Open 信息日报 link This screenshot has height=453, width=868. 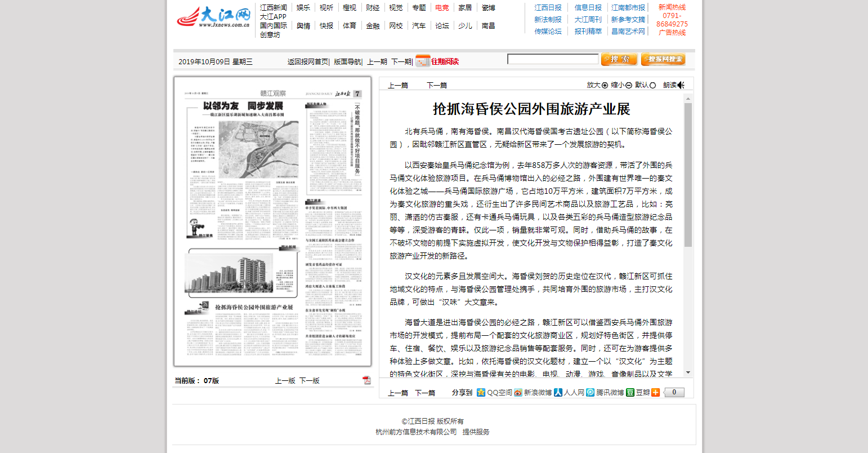point(588,8)
